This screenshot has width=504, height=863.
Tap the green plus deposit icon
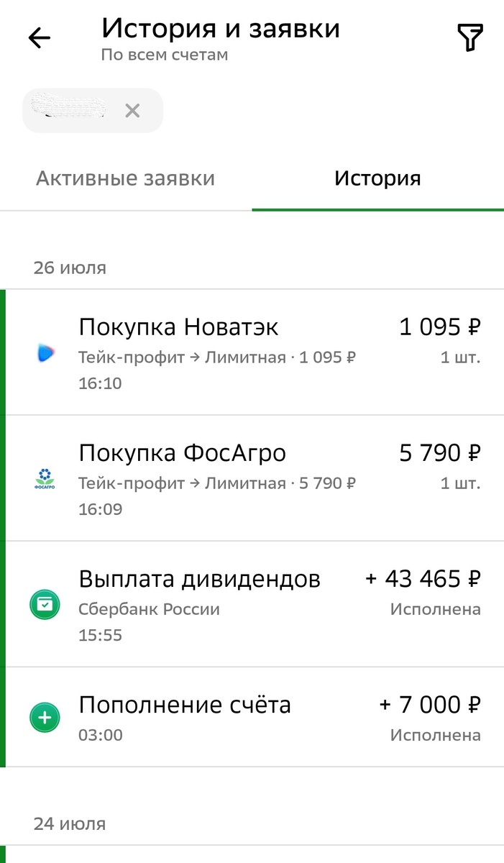[x=44, y=717]
